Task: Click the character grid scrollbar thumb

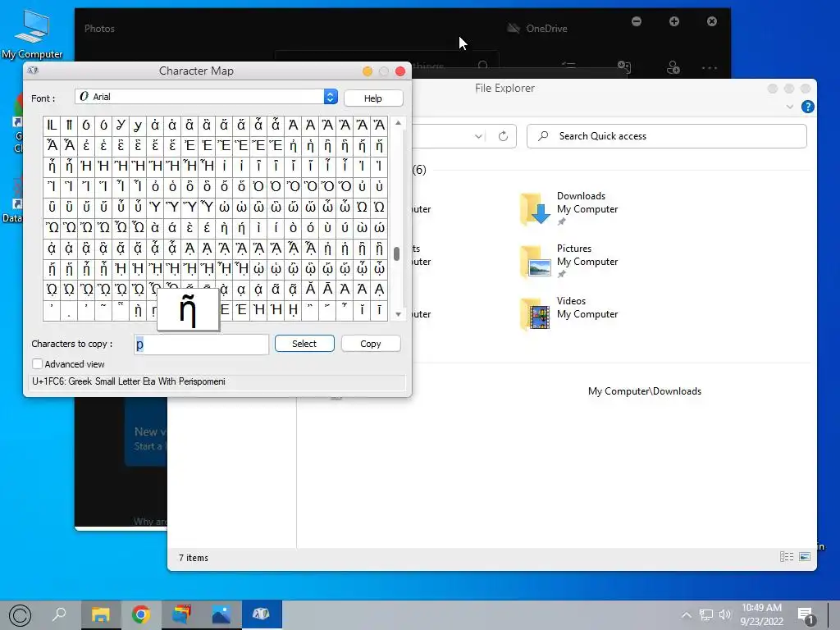Action: [396, 253]
